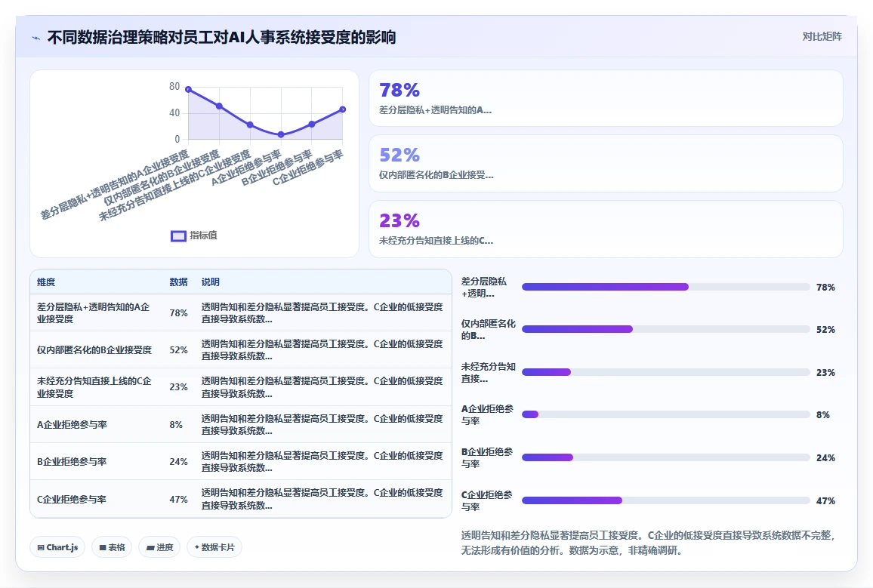Click the small icon beside the dashboard title

coord(36,38)
